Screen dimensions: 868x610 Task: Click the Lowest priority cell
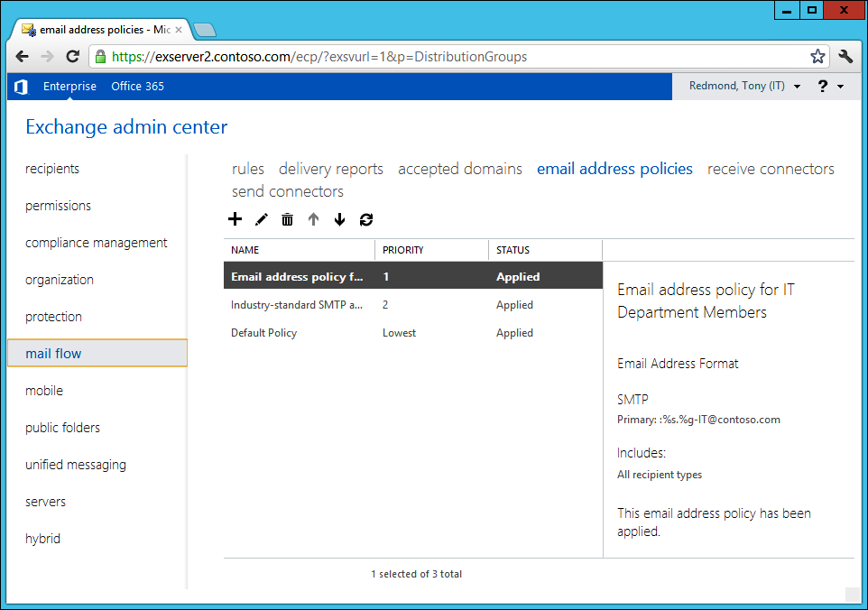(399, 333)
